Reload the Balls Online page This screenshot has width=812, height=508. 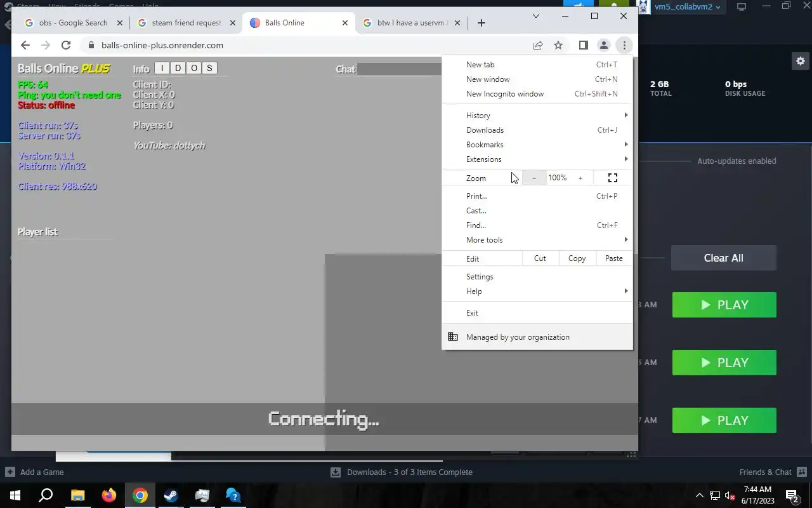pyautogui.click(x=66, y=45)
